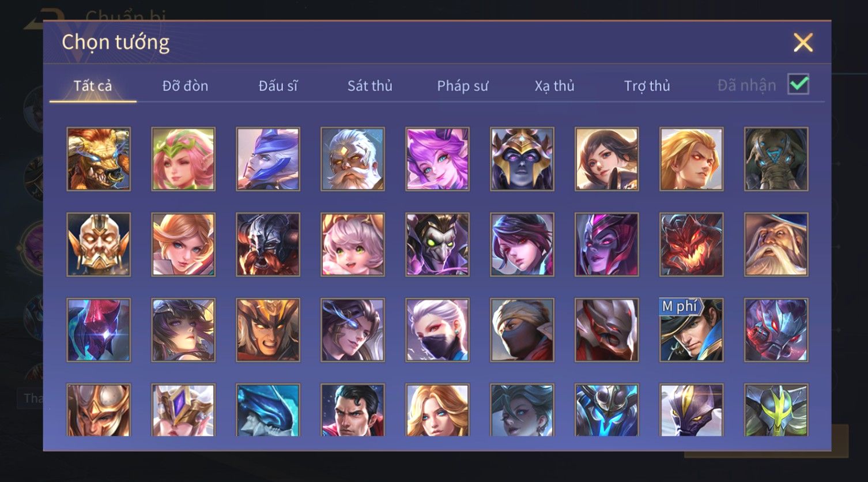Select the Tất cả tab
The width and height of the screenshot is (868, 482).
click(93, 86)
